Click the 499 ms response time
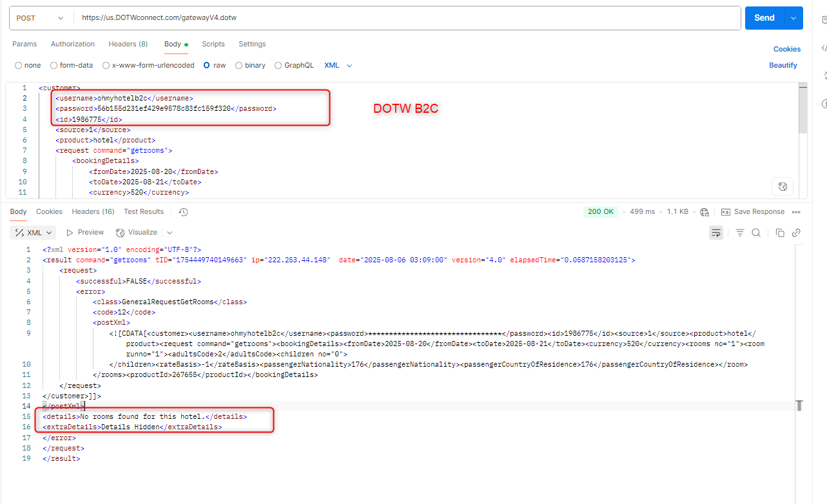 [642, 212]
